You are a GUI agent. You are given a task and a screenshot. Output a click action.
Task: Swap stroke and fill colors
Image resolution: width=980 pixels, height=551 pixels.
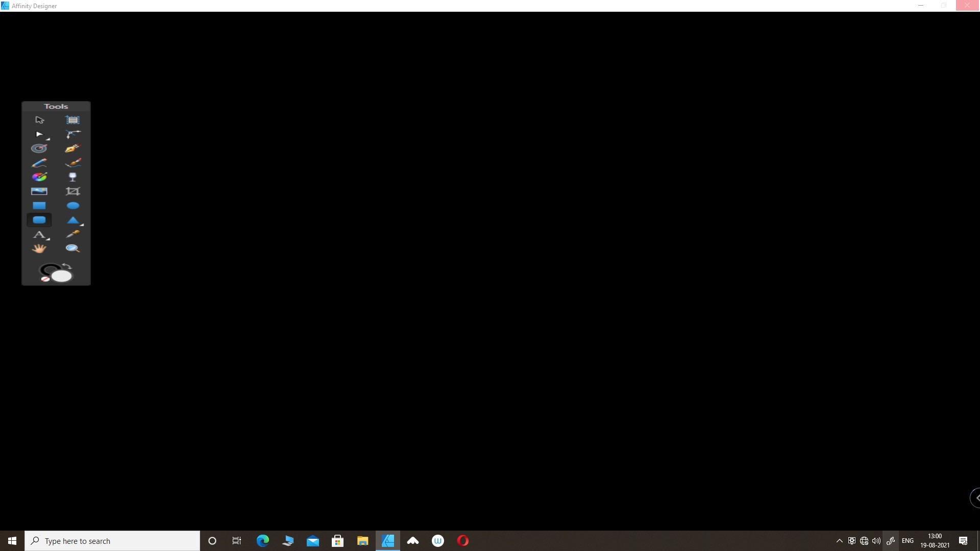[x=67, y=266]
